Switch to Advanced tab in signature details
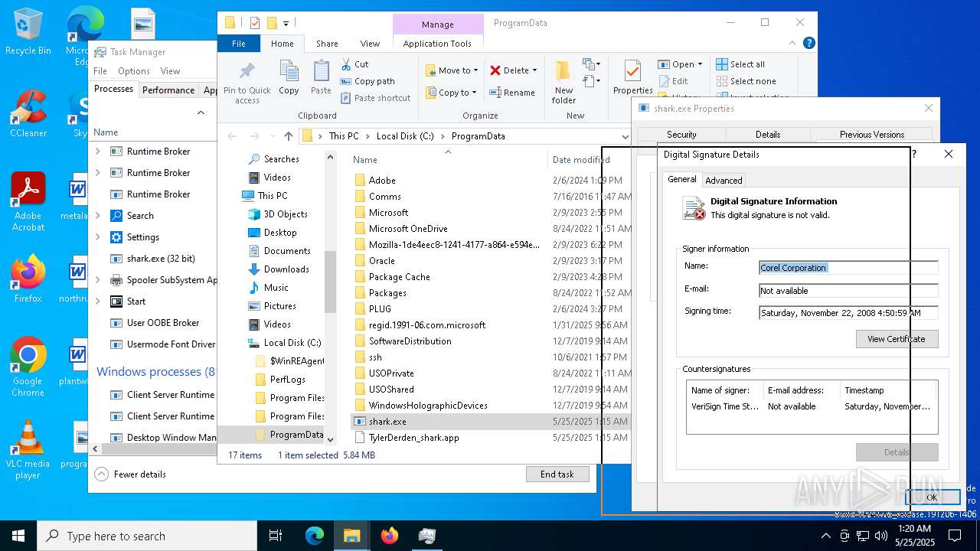Screen dimensions: 980x551 tap(724, 181)
